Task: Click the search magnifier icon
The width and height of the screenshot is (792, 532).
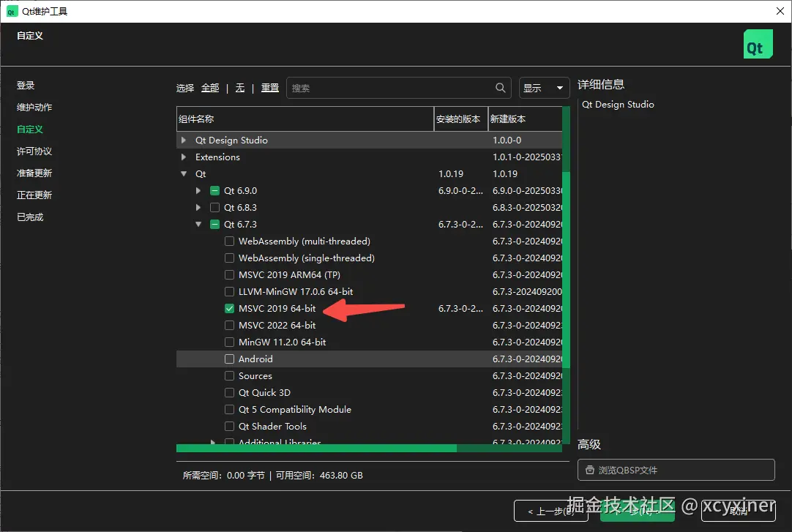Action: [x=500, y=88]
